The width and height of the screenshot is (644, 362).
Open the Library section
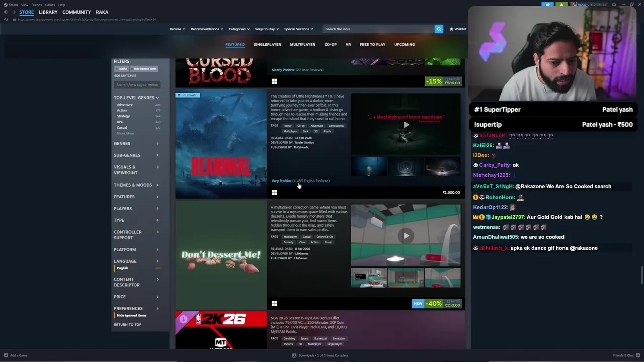coord(48,12)
